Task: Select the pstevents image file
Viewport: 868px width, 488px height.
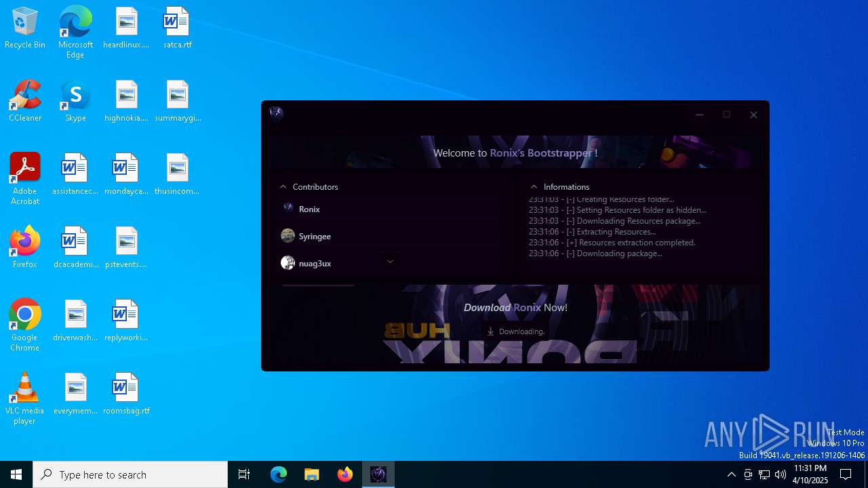Action: 126,248
